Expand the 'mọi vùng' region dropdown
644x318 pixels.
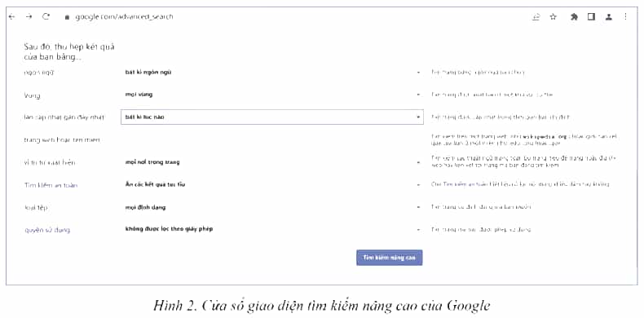(272, 95)
